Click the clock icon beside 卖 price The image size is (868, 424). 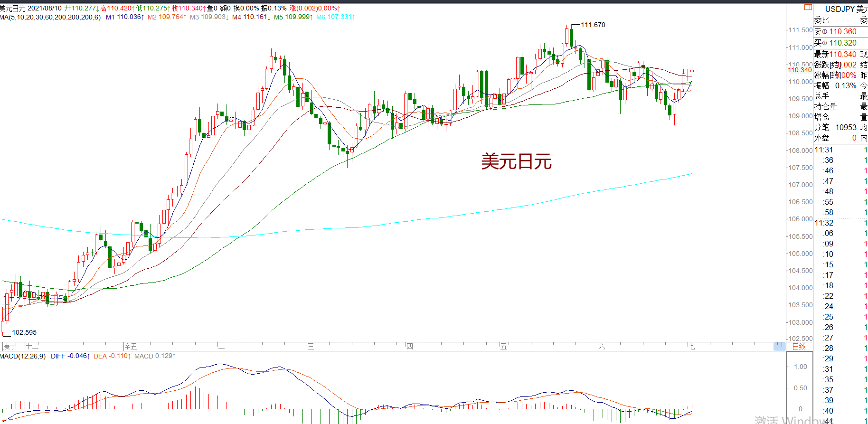(824, 32)
